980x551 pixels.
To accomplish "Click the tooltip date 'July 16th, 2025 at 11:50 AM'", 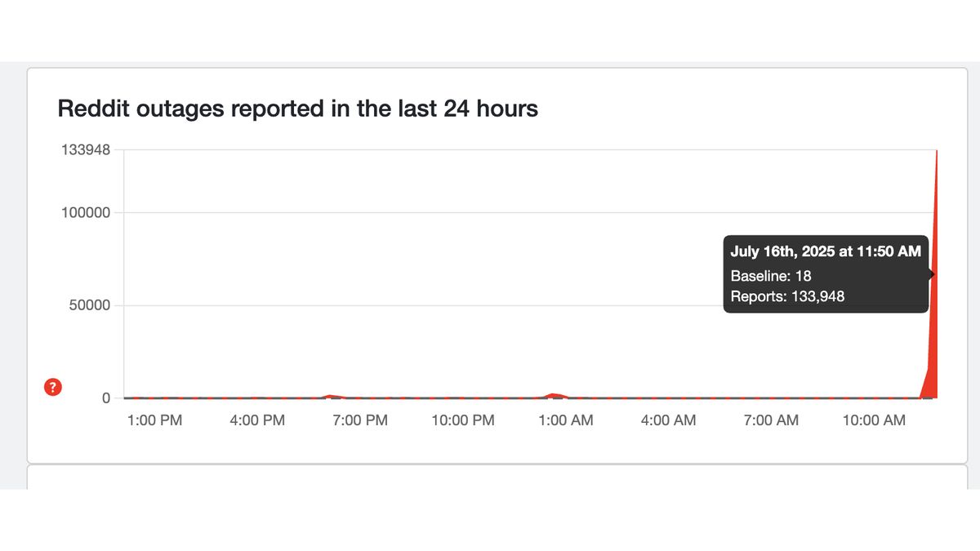I will (825, 252).
